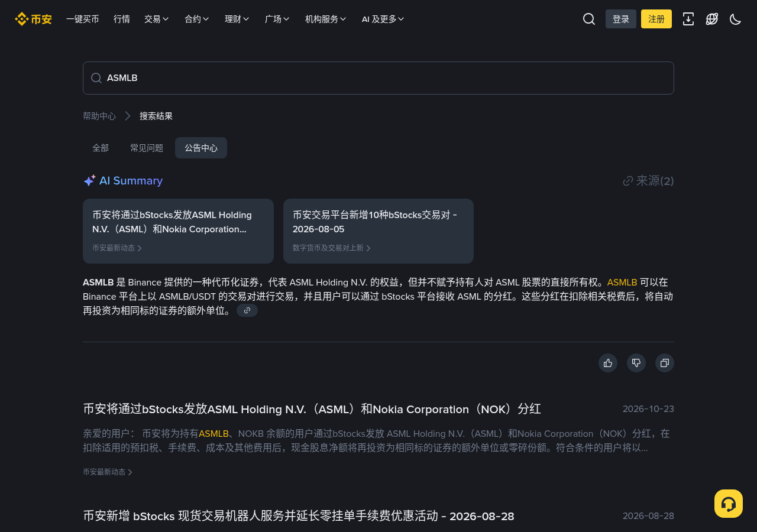Click the search icon inside search box
The width and height of the screenshot is (757, 532).
[96, 78]
